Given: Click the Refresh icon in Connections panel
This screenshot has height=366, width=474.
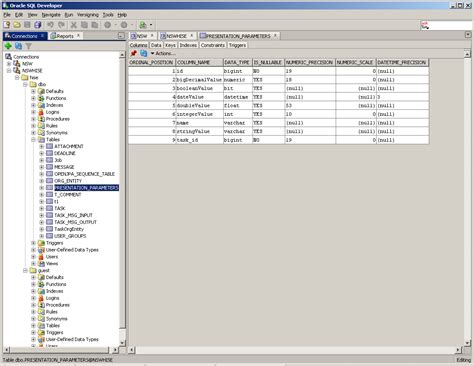Looking at the screenshot, I should pyautogui.click(x=18, y=46).
